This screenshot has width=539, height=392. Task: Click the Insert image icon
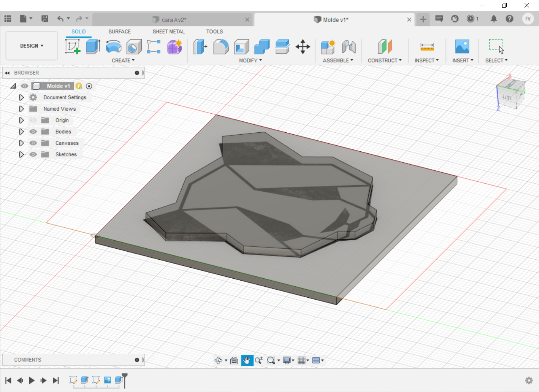(462, 47)
